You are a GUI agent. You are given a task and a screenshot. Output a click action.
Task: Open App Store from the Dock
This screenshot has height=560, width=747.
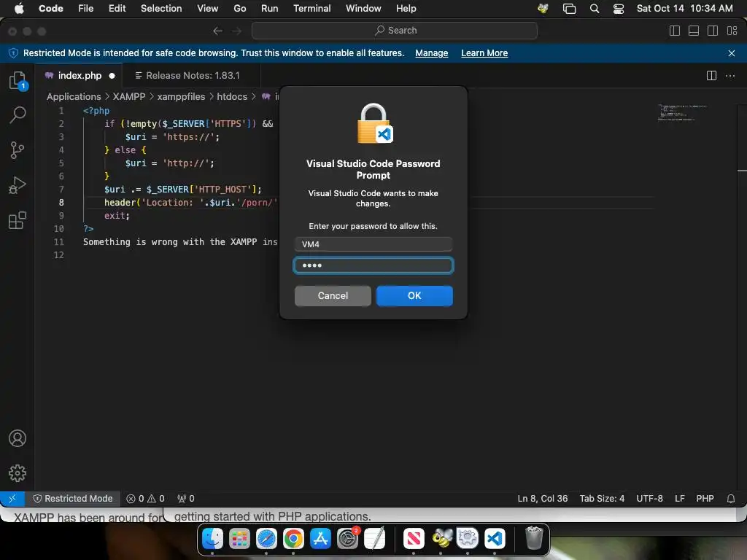coord(321,539)
